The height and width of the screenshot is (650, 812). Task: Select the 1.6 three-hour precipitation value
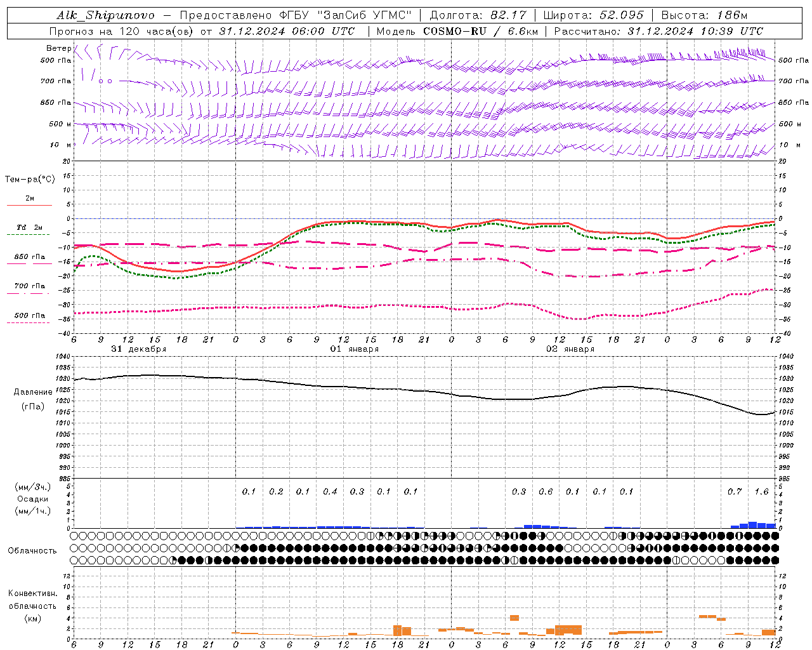point(761,492)
